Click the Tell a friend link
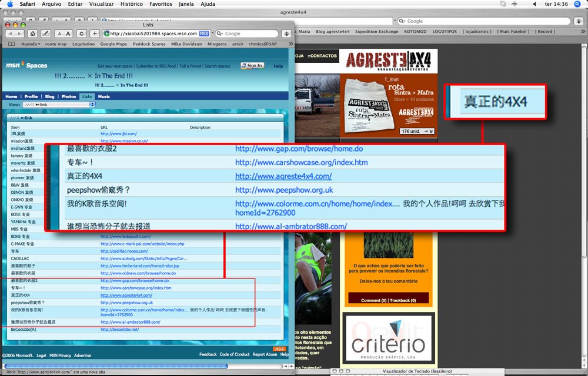This screenshot has width=588, height=376. coord(190,66)
